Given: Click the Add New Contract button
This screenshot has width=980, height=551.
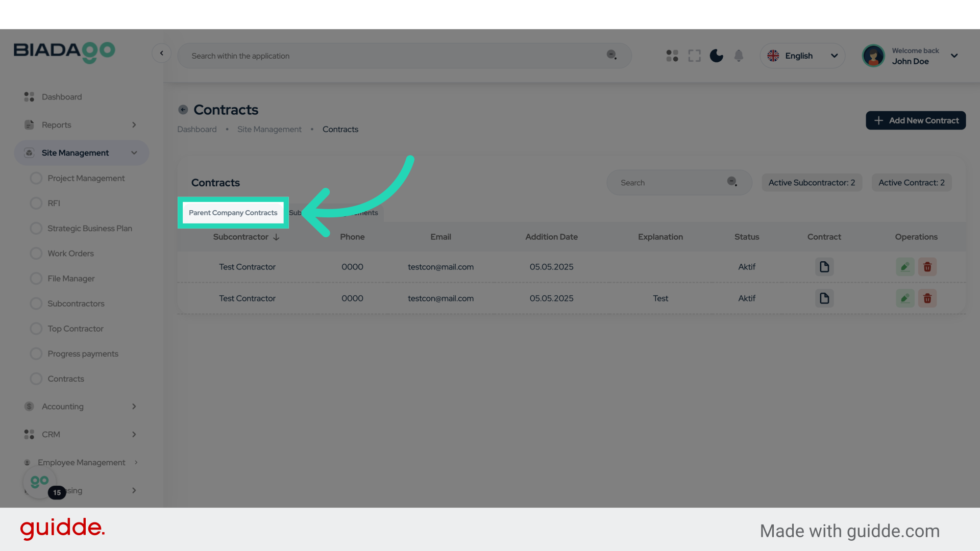Looking at the screenshot, I should pyautogui.click(x=916, y=120).
